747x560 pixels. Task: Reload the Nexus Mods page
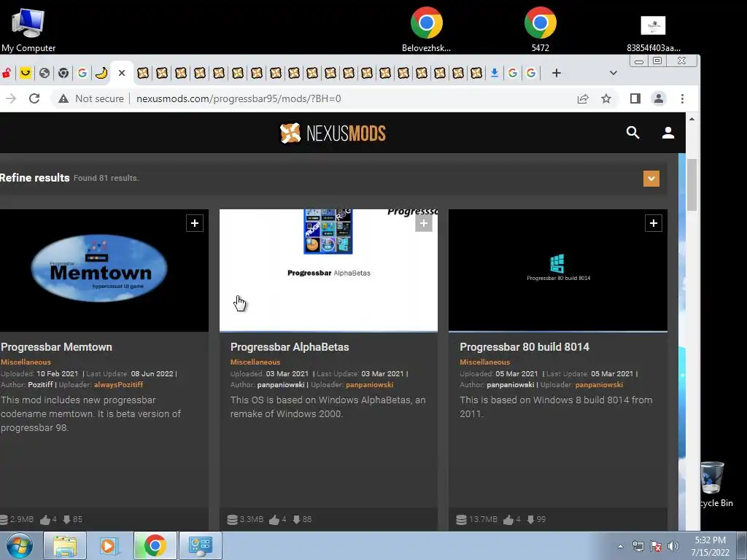tap(34, 98)
